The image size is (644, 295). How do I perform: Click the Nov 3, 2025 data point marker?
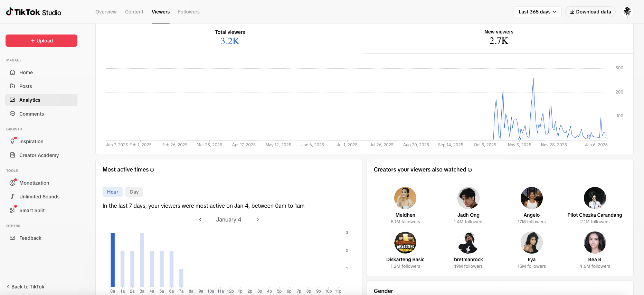pos(519,139)
